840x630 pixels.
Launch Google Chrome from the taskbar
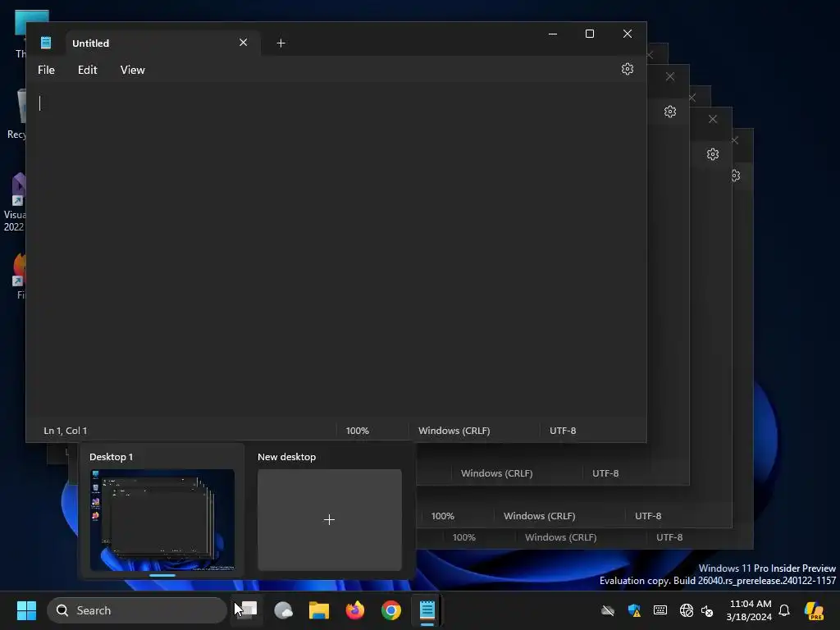[x=391, y=610]
